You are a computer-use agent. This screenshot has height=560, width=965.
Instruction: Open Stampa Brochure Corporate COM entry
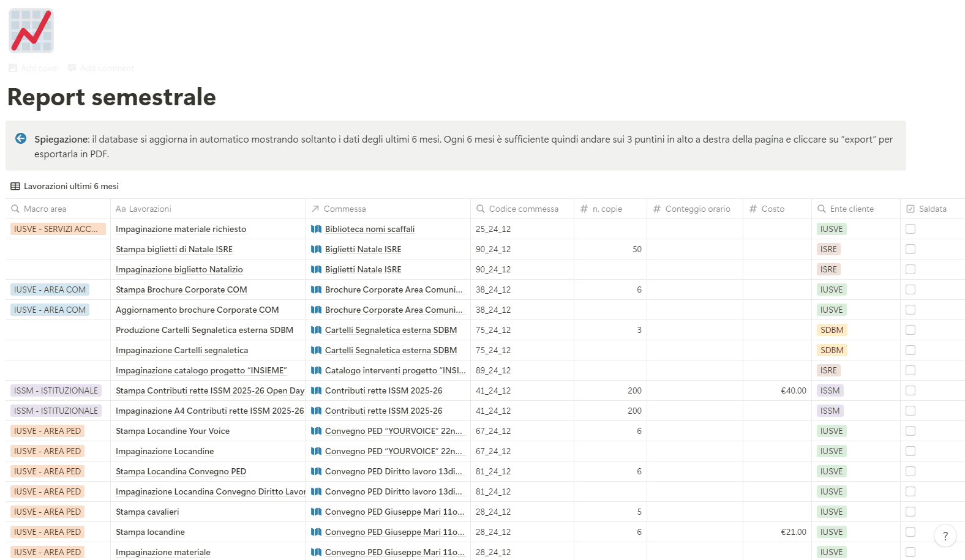click(x=181, y=289)
